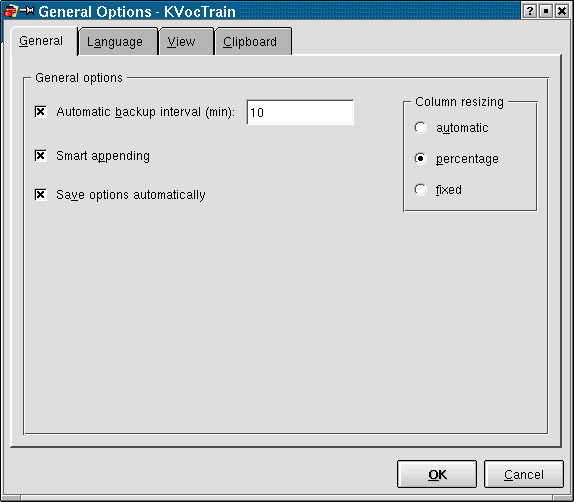
Task: Focus the backup interval minutes field
Action: (x=300, y=112)
